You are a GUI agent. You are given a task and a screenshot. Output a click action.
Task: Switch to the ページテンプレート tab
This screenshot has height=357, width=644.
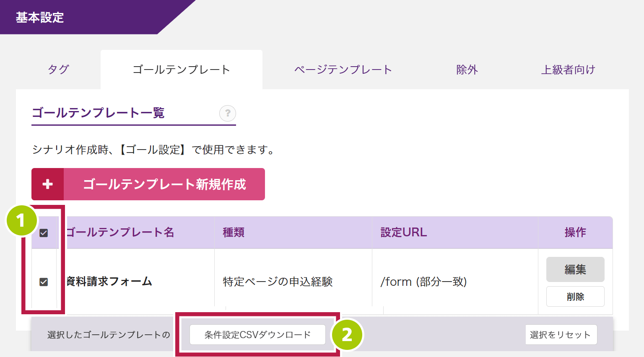coord(343,70)
